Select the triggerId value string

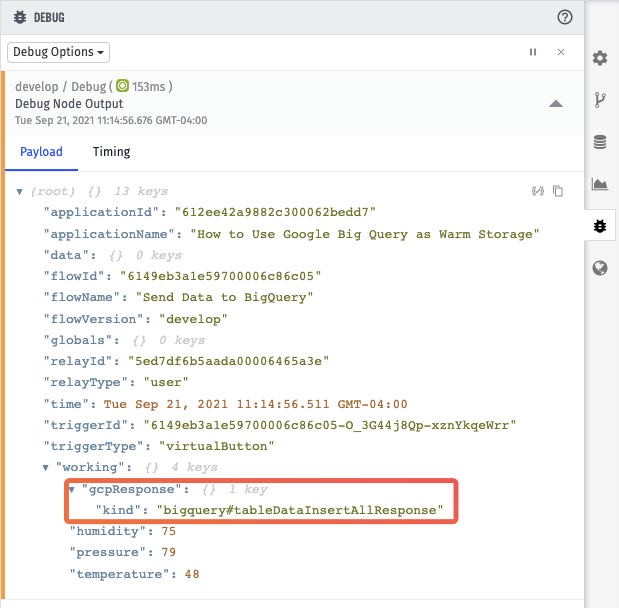click(330, 425)
